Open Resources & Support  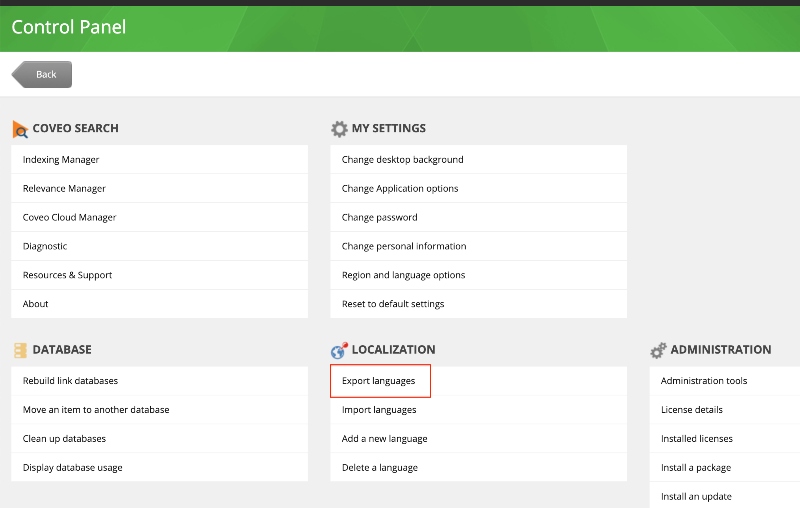[160, 275]
